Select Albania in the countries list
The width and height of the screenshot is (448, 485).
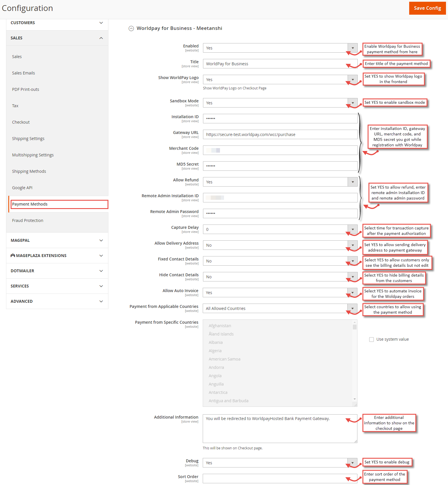pos(216,342)
